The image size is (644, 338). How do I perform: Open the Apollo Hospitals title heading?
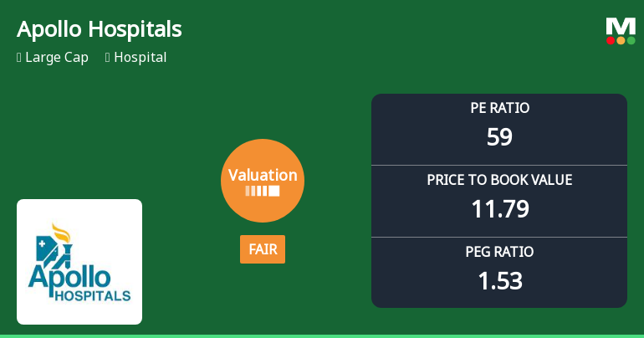click(100, 30)
